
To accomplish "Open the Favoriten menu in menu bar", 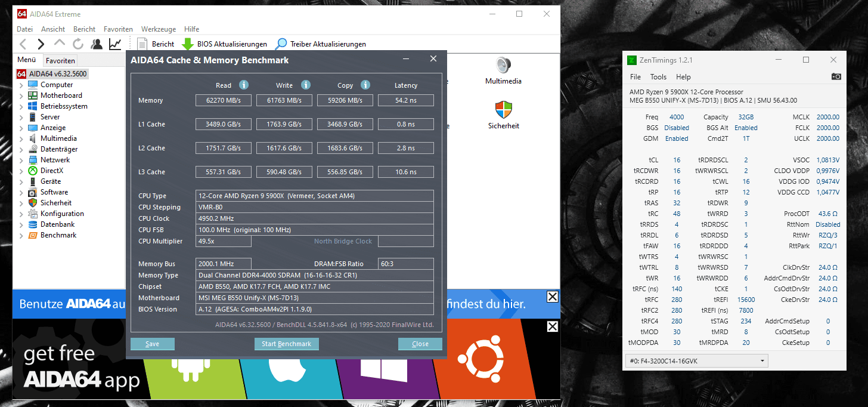I will 118,29.
